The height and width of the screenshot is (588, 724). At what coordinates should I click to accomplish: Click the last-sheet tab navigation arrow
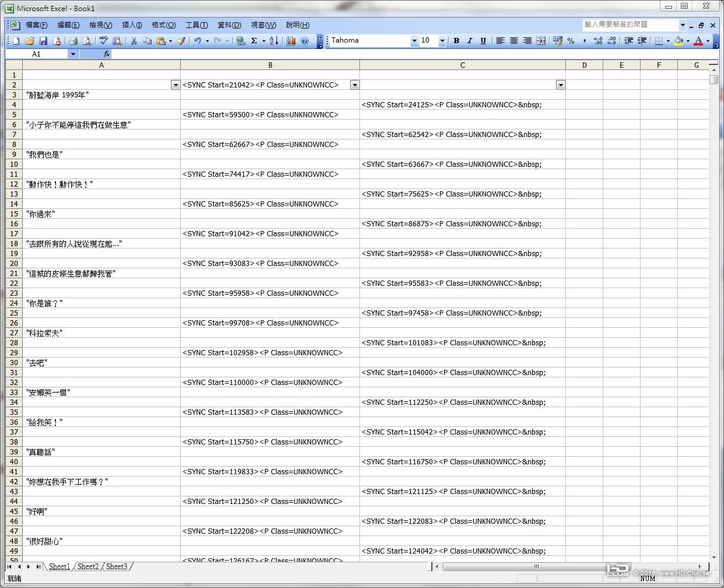[39, 566]
